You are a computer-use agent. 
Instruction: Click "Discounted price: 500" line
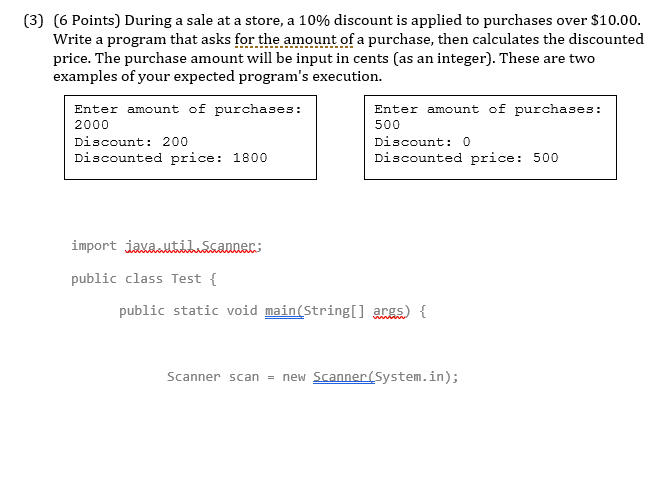467,158
